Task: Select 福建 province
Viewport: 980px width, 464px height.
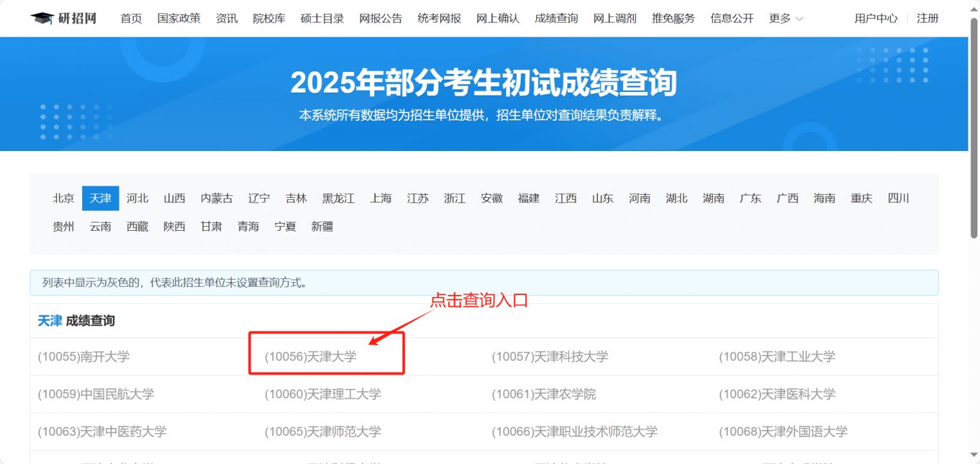Action: 529,199
